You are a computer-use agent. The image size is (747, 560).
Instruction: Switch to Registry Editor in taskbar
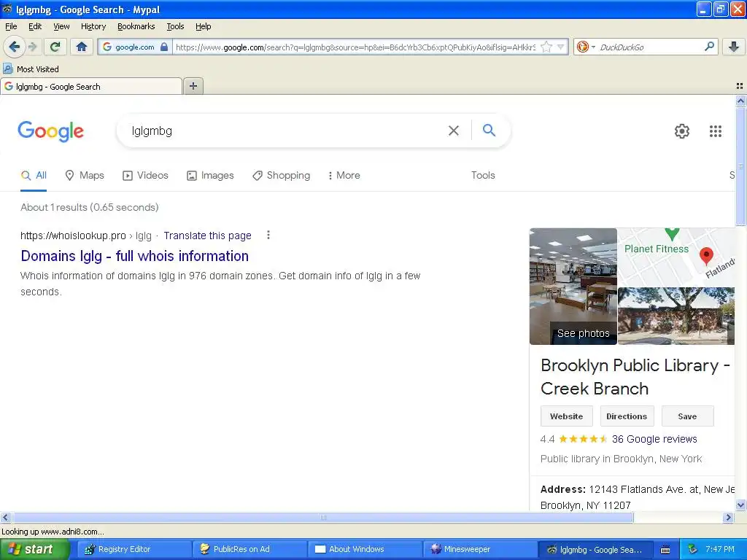tap(134, 549)
